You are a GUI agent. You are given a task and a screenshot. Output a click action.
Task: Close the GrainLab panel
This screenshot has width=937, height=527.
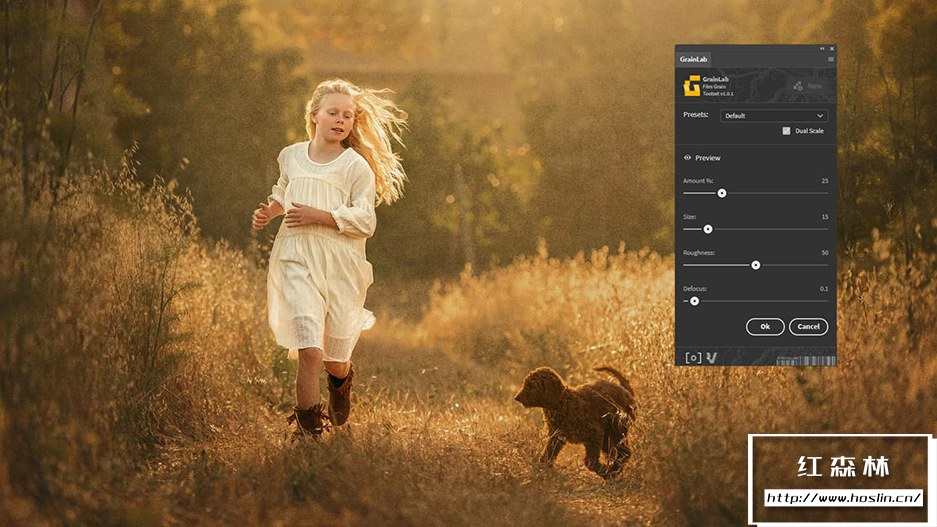point(831,48)
